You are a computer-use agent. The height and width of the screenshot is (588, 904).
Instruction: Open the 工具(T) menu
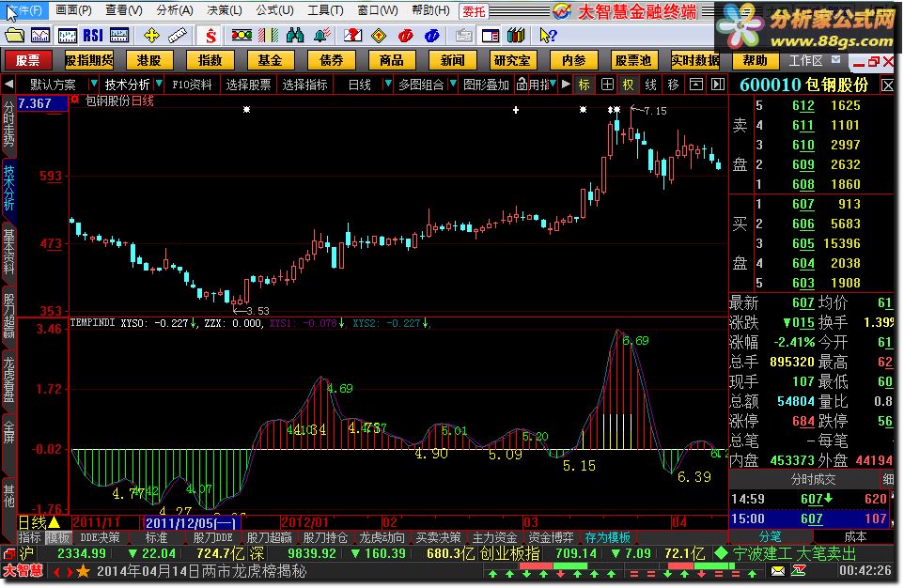click(x=325, y=10)
